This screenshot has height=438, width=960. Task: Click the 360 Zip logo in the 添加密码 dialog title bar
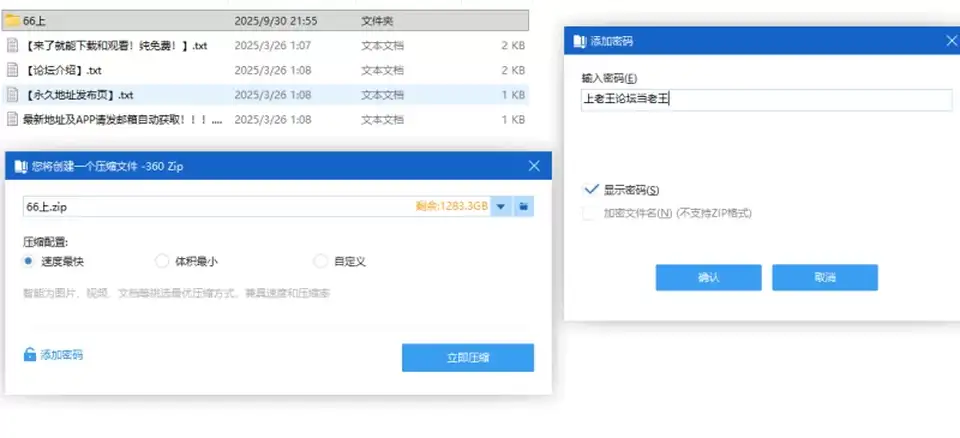click(580, 41)
